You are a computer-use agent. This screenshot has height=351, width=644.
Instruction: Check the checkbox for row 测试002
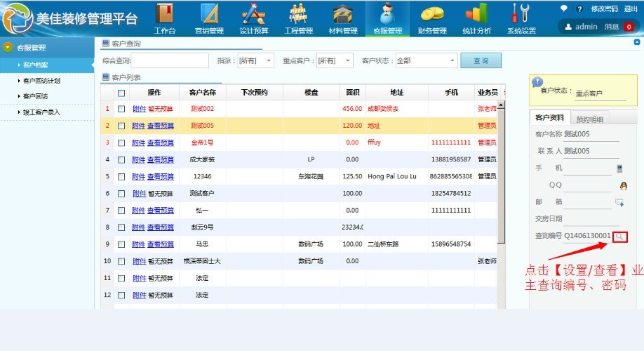point(121,109)
